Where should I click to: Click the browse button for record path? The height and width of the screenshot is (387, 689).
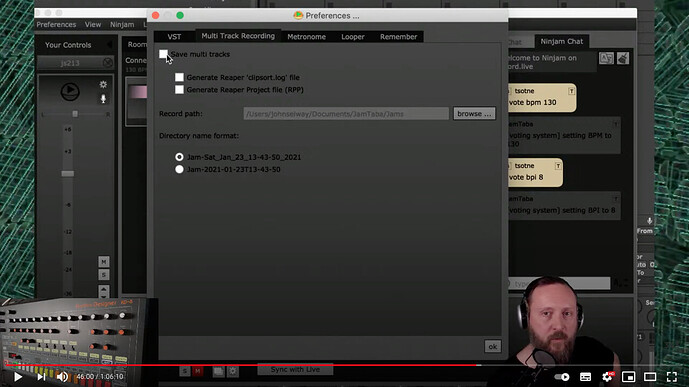(x=474, y=113)
